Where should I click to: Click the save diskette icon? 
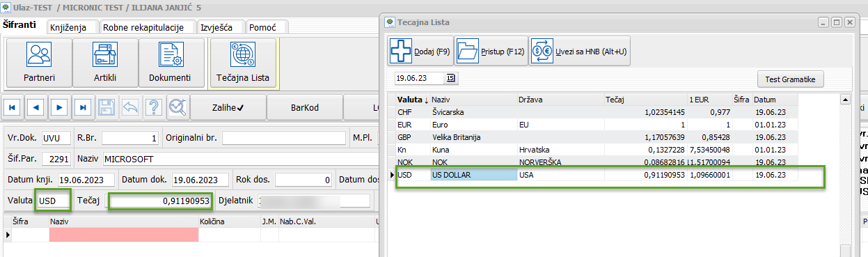(x=106, y=107)
